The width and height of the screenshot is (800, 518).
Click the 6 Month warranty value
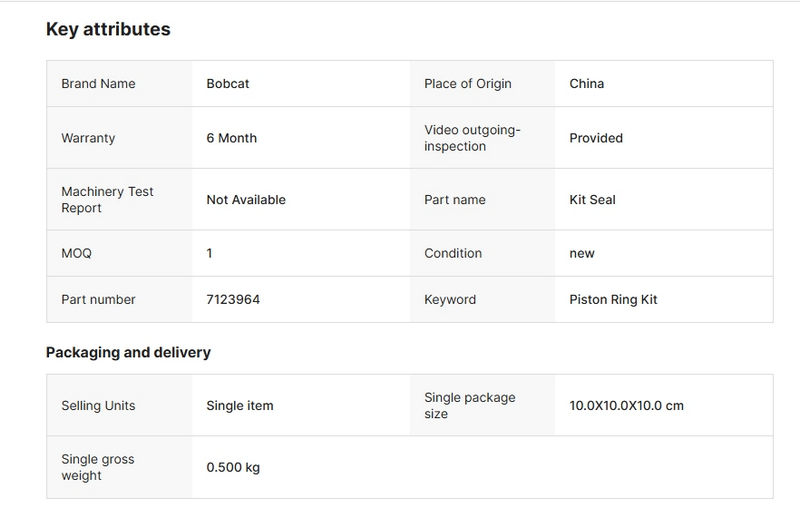pos(231,138)
